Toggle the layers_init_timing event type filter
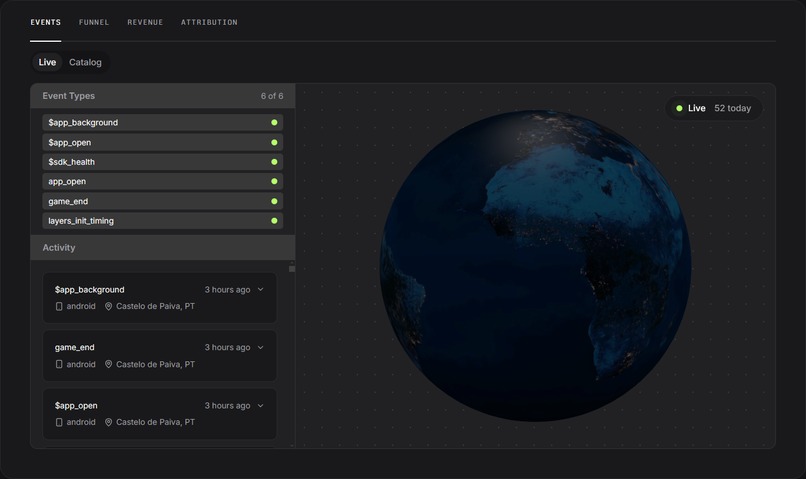Viewport: 806px width, 479px height. coord(162,221)
